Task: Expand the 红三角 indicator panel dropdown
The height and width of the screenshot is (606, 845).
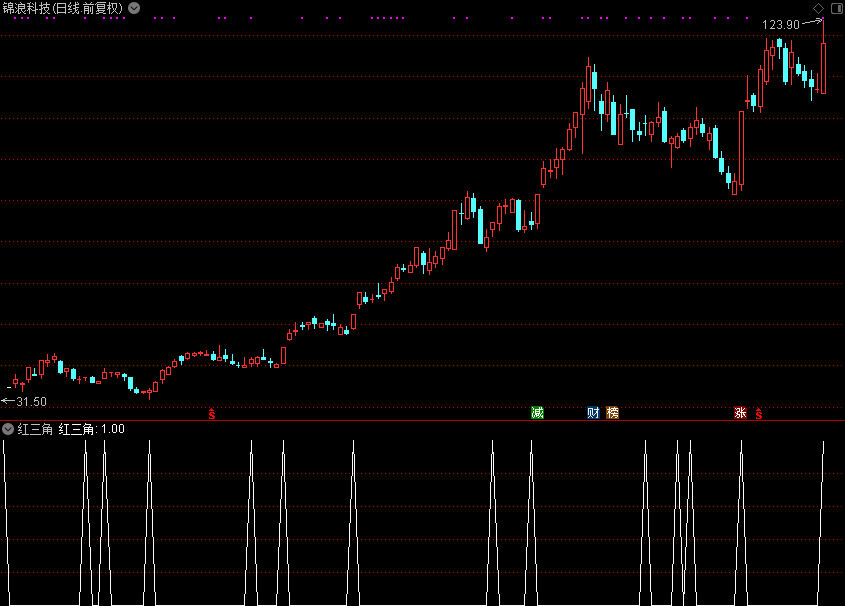Action: [8, 429]
